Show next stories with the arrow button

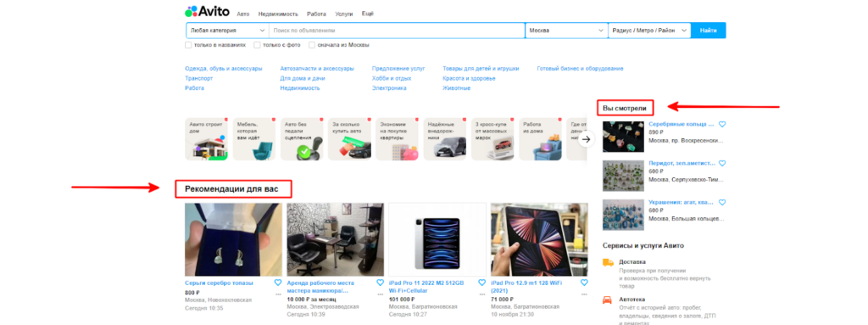coord(587,139)
